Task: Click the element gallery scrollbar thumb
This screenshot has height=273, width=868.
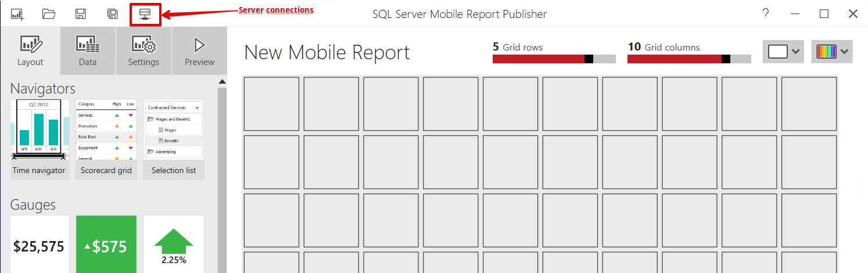Action: 222,179
